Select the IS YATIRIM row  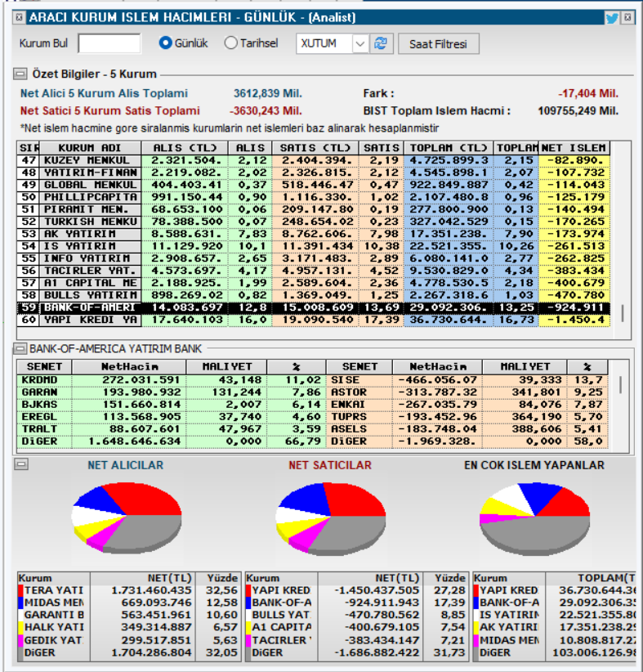(x=314, y=246)
